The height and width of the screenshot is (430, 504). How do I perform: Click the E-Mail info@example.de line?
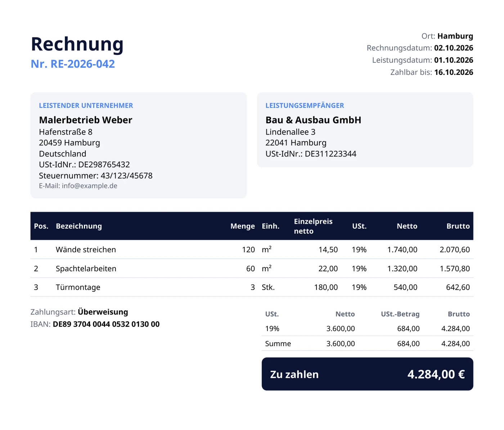[x=78, y=186]
